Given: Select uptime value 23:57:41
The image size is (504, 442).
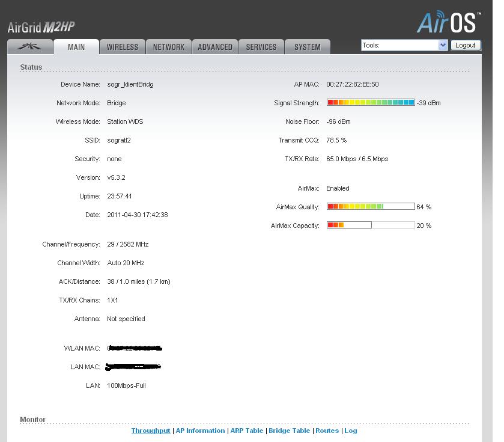Looking at the screenshot, I should 120,196.
